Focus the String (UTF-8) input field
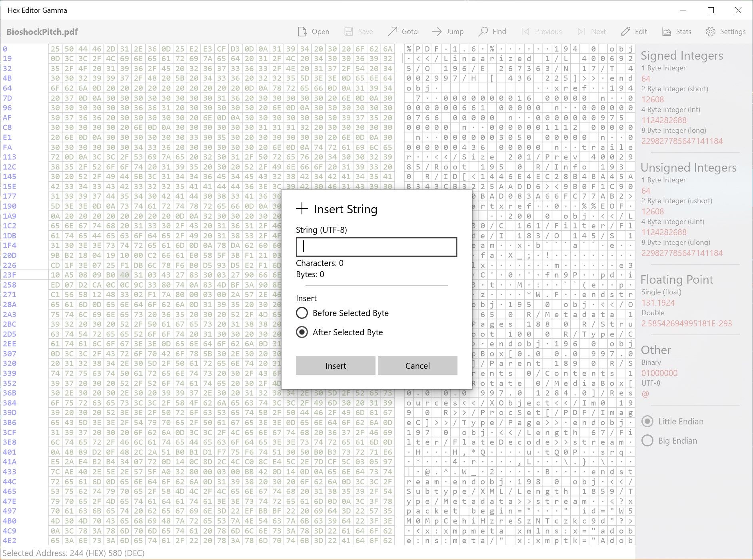This screenshot has height=560, width=753. pos(376,247)
